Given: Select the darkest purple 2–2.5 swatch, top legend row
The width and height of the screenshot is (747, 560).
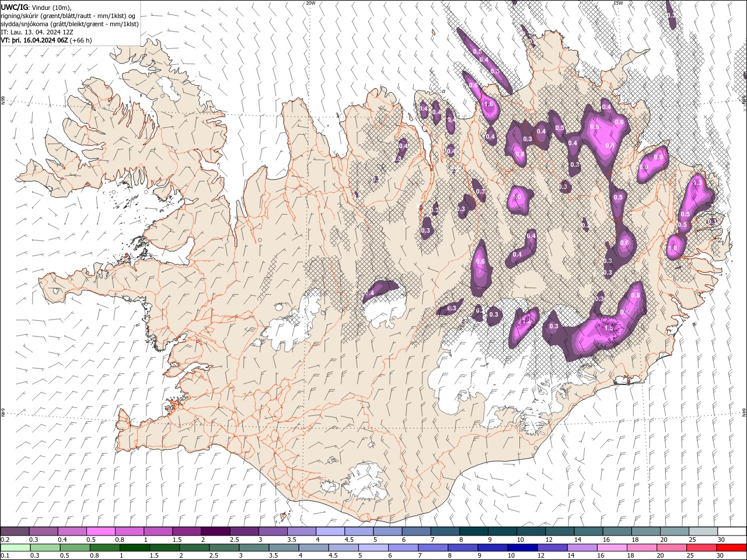Looking at the screenshot, I should [x=215, y=531].
